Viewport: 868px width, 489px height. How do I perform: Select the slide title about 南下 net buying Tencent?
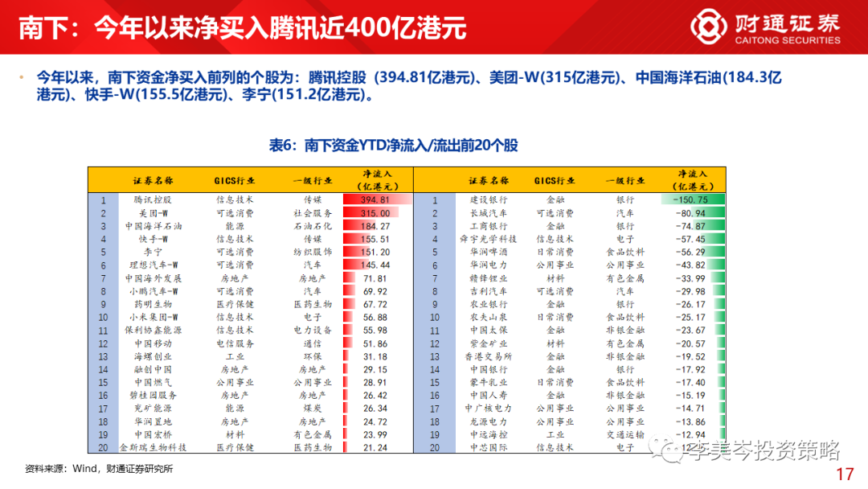point(243,27)
